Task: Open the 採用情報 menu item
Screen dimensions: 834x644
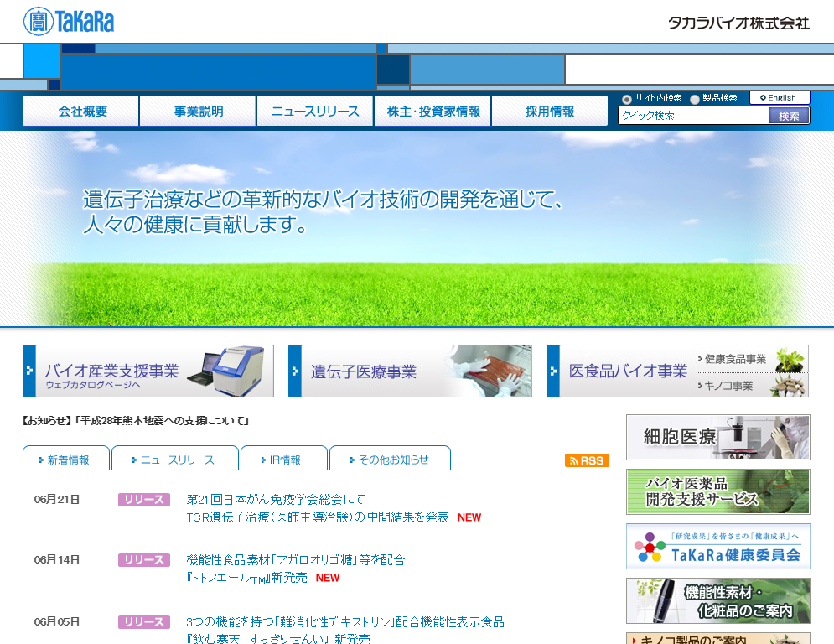Action: (550, 112)
